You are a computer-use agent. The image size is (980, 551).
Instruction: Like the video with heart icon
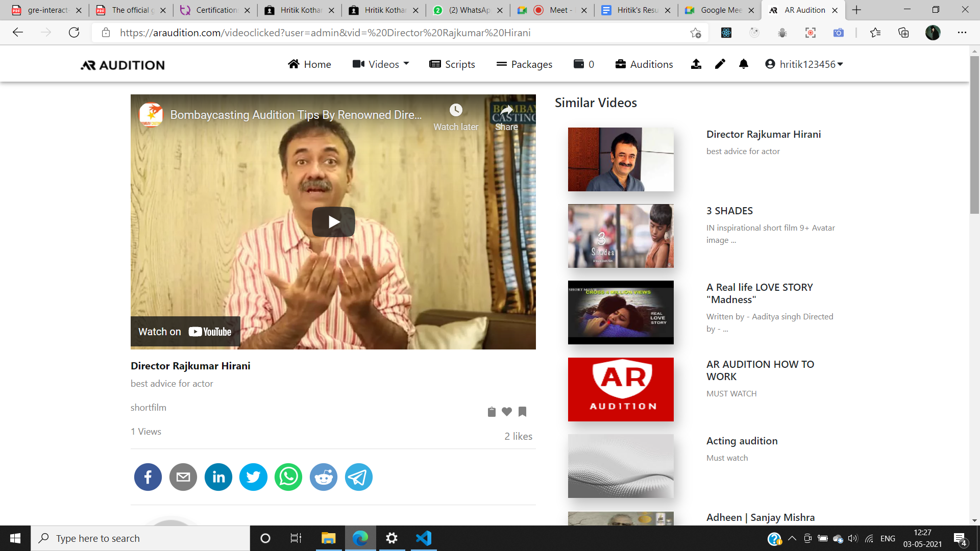pyautogui.click(x=507, y=412)
